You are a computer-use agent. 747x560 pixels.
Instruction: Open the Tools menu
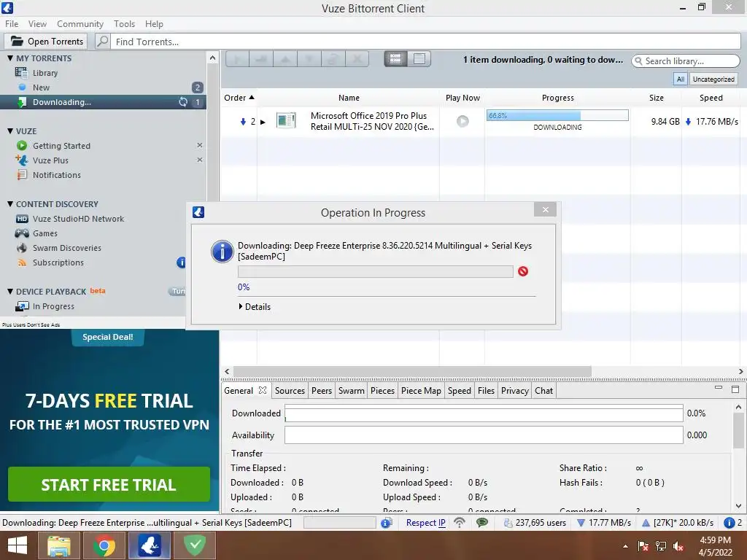124,24
